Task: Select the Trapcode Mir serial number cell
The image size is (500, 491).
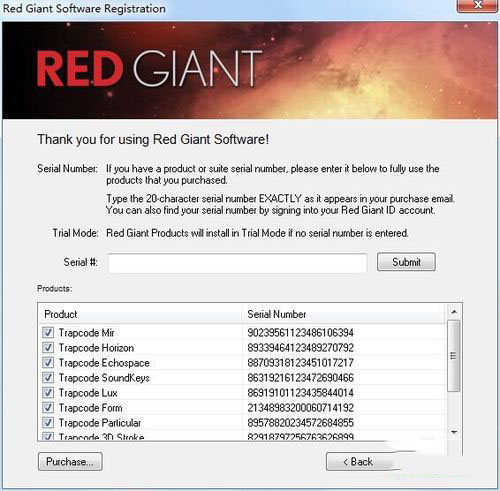Action: click(300, 333)
